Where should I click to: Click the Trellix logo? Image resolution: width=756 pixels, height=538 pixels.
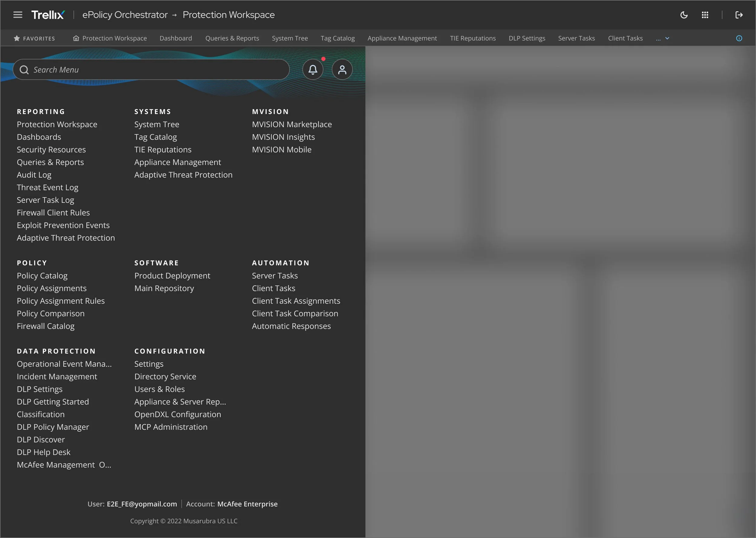click(48, 15)
